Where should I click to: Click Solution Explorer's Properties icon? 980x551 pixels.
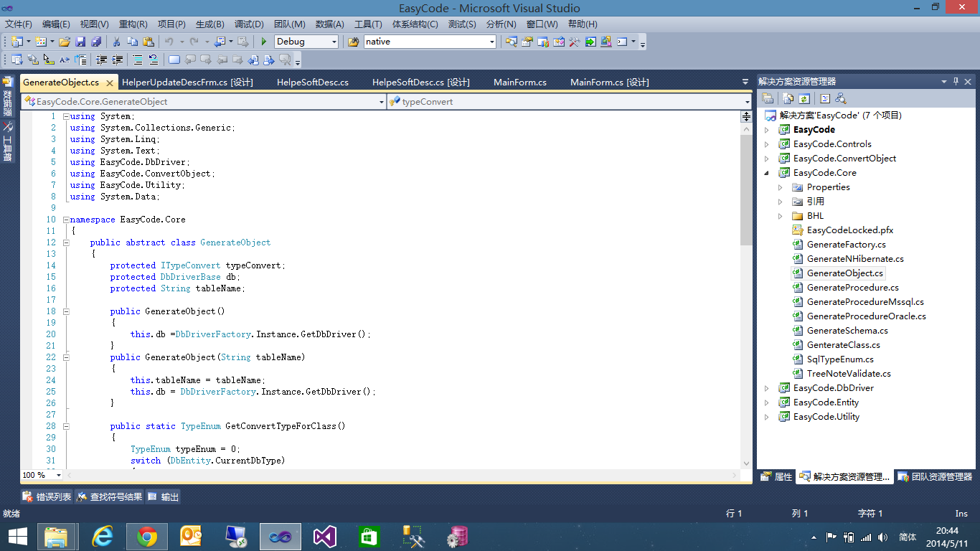tap(768, 98)
